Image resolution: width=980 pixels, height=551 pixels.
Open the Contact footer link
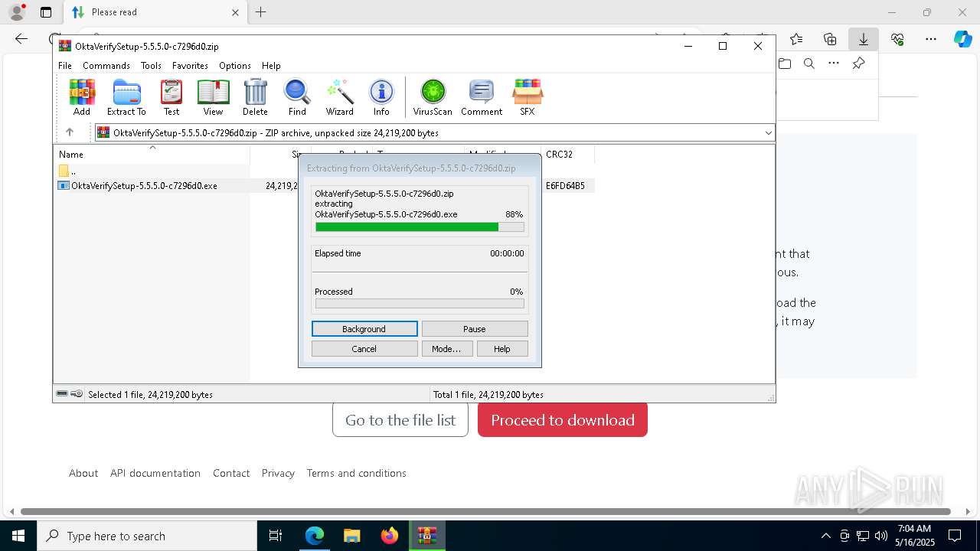[231, 473]
